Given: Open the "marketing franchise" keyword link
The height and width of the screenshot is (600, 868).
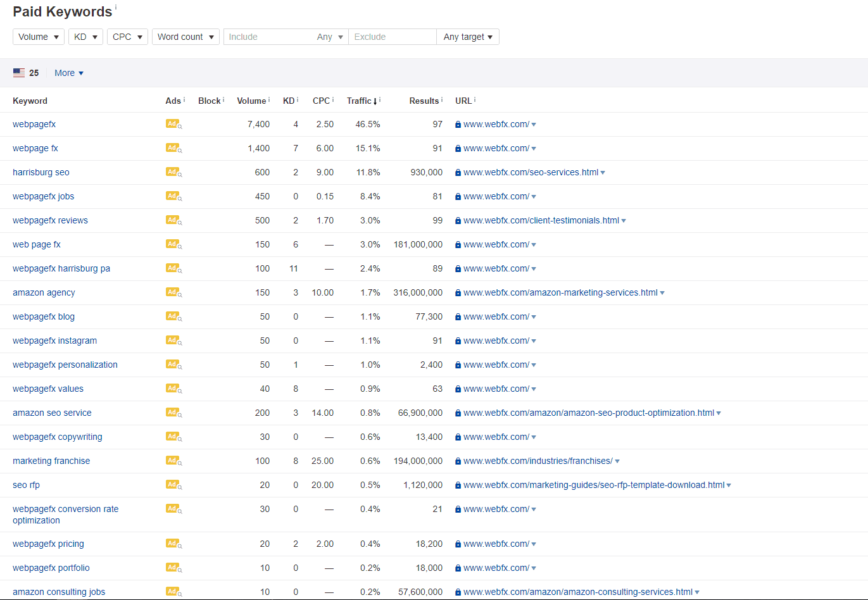Looking at the screenshot, I should pyautogui.click(x=51, y=460).
